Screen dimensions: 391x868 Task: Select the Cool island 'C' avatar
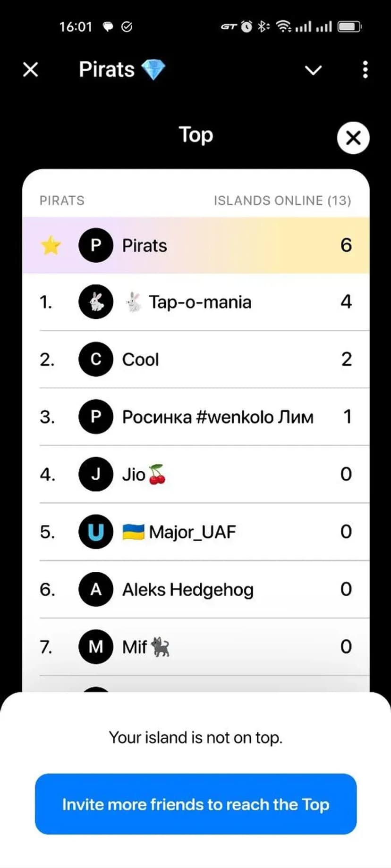pos(96,359)
